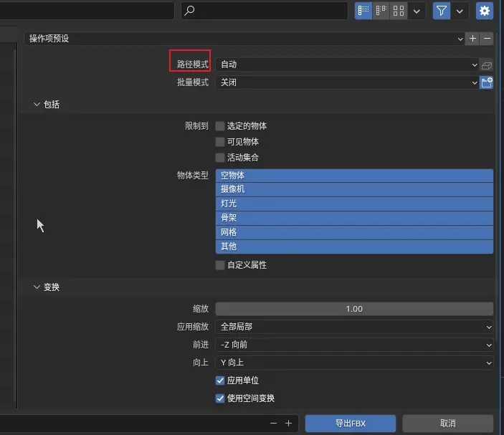This screenshot has height=435, width=504.
Task: Deselect 网格 object type
Action: 354,232
